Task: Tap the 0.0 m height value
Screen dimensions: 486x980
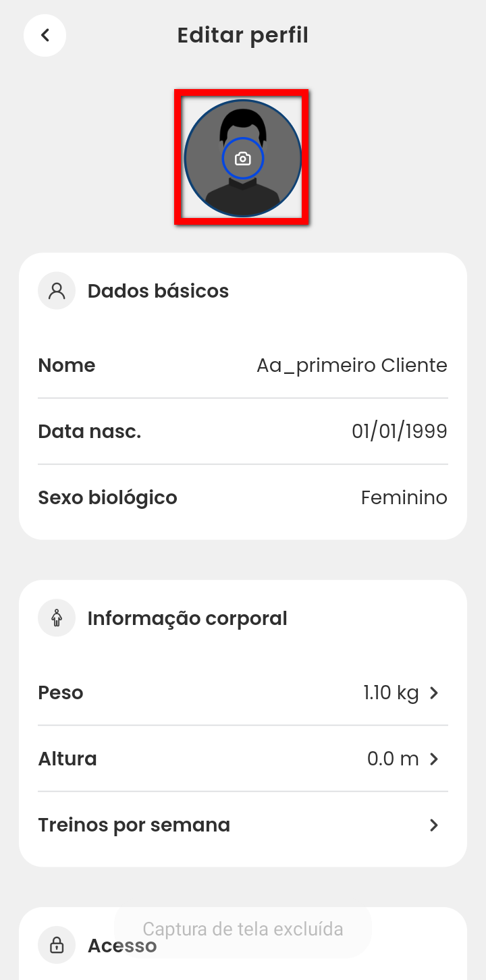Action: (393, 759)
